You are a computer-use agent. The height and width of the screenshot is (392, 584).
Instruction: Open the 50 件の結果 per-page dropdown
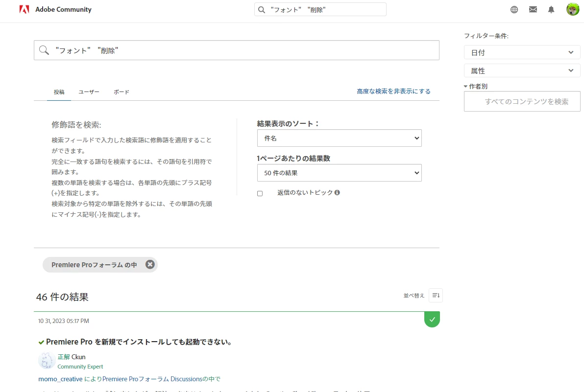pyautogui.click(x=340, y=173)
